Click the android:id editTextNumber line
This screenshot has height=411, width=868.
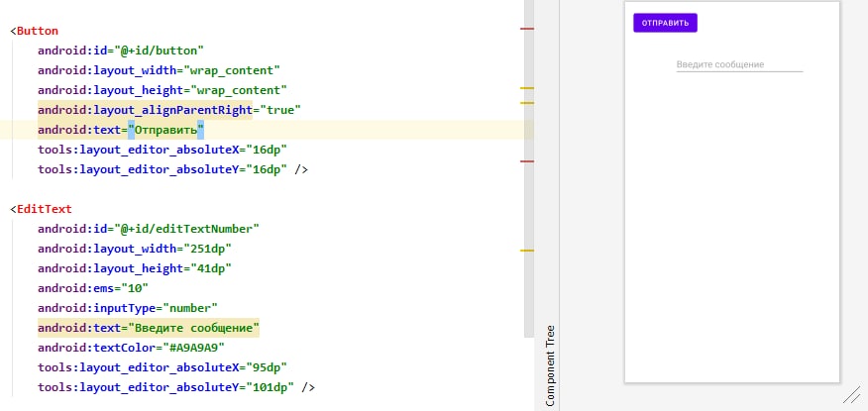click(x=149, y=229)
